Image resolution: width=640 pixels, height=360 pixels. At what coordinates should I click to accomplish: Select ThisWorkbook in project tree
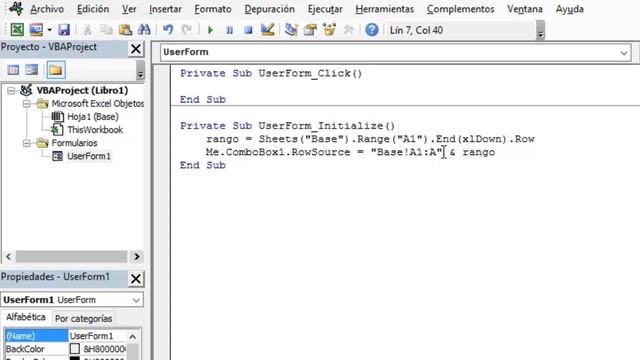(x=95, y=129)
